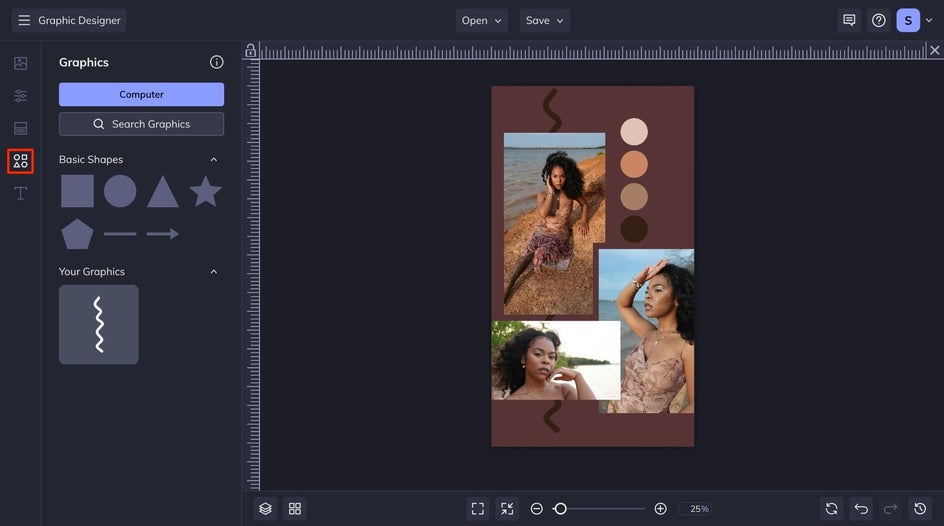Zoom out with the minus icon

pyautogui.click(x=536, y=509)
